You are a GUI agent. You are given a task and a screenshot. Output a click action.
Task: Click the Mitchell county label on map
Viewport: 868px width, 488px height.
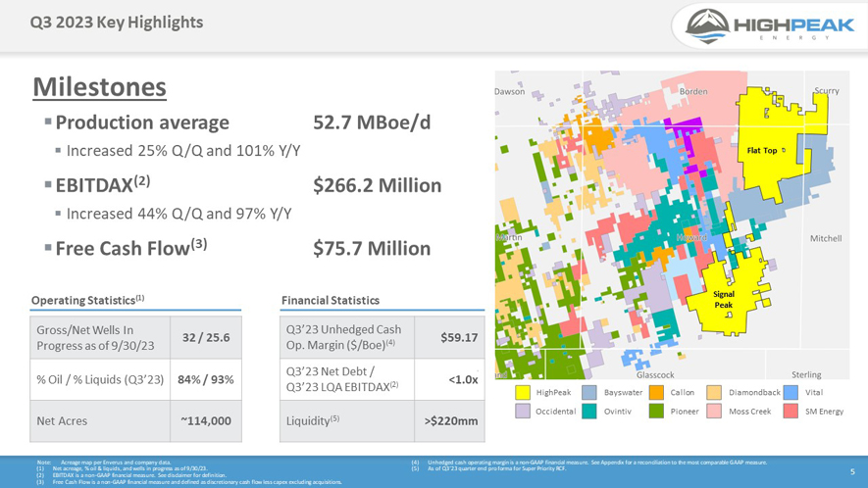826,238
